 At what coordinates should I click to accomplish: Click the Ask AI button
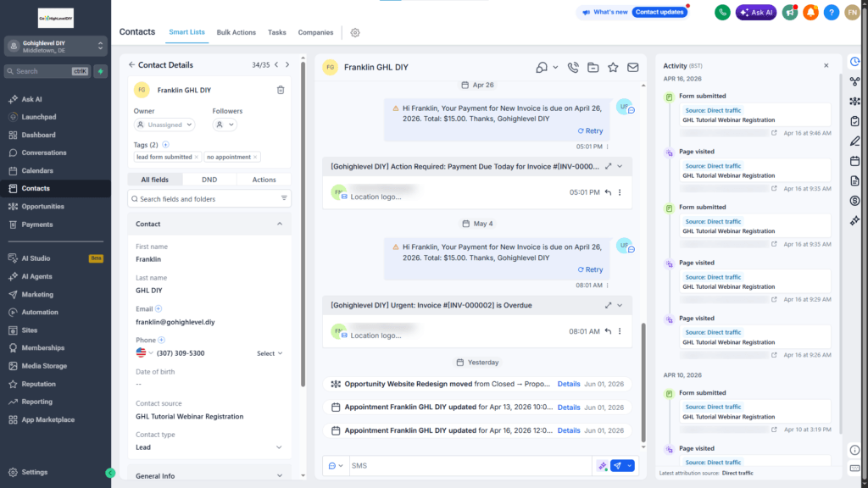click(x=755, y=12)
